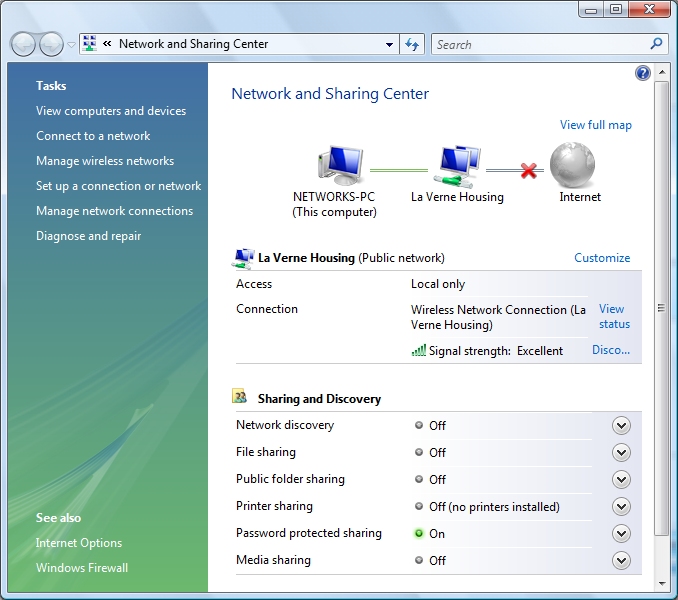Expand the Media sharing settings
Viewport: 678px width, 600px height.
(x=621, y=561)
